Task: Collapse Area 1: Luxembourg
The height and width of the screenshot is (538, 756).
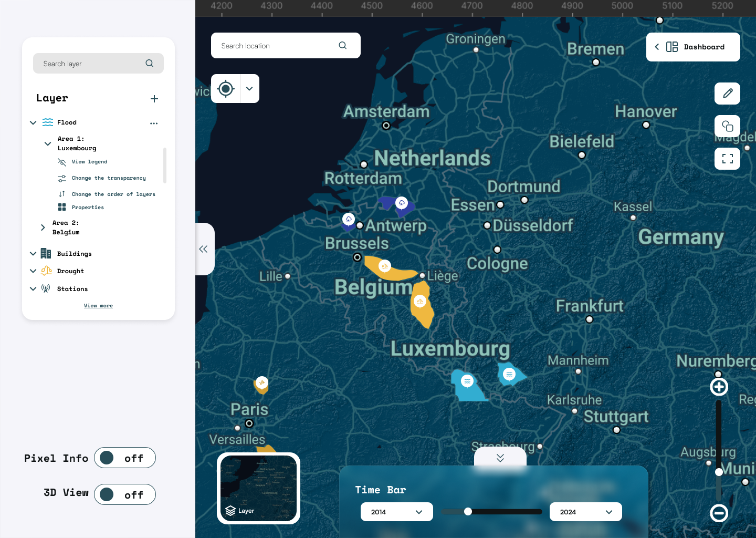Action: tap(48, 143)
